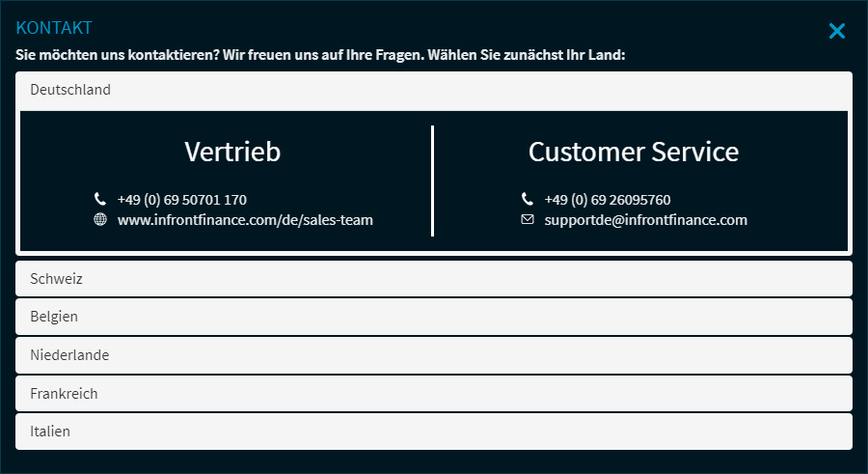Image resolution: width=868 pixels, height=474 pixels.
Task: Expand the Schweiz country section
Action: [433, 279]
